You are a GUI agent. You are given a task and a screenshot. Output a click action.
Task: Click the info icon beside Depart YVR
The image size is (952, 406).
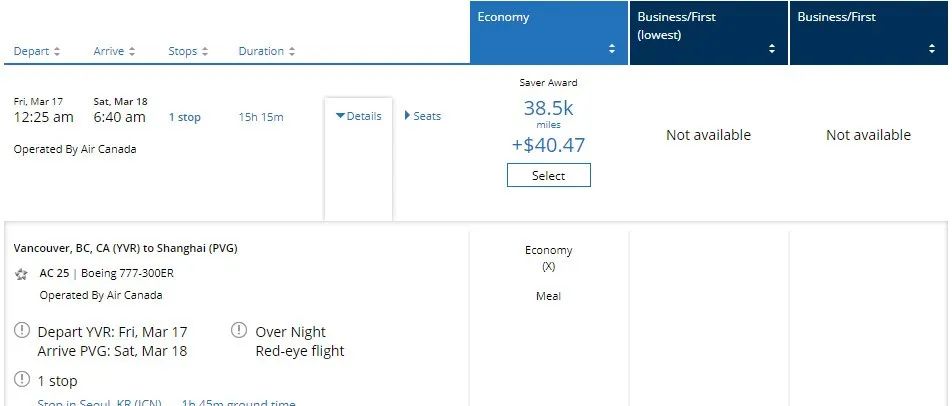pos(22,331)
